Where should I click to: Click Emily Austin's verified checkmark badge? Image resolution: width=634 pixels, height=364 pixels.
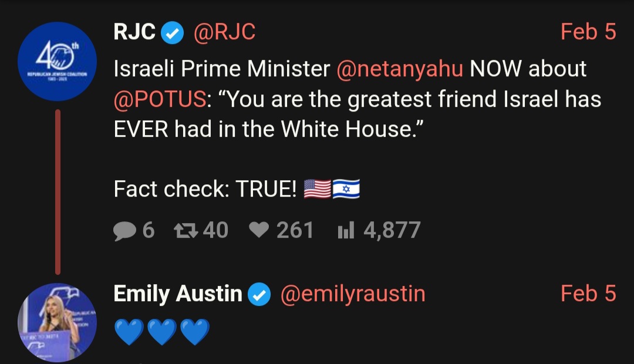[259, 295]
